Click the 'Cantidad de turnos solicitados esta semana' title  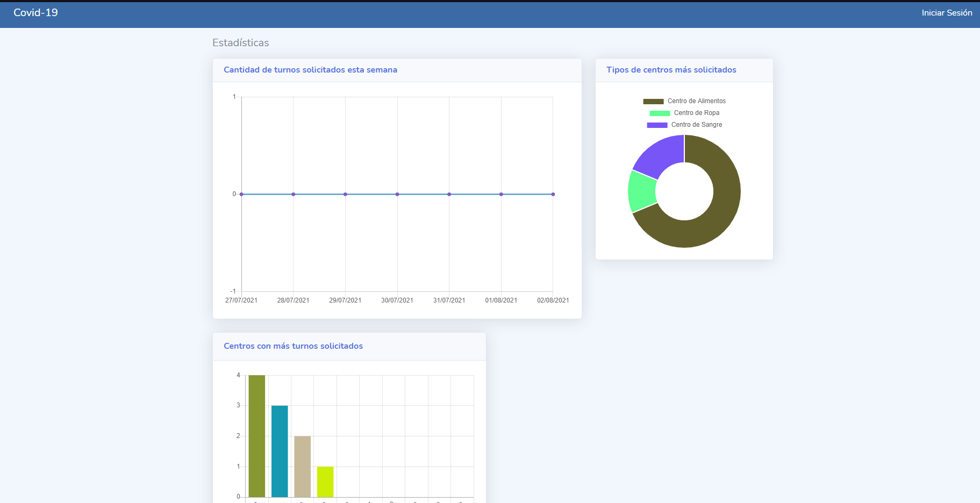tap(310, 70)
